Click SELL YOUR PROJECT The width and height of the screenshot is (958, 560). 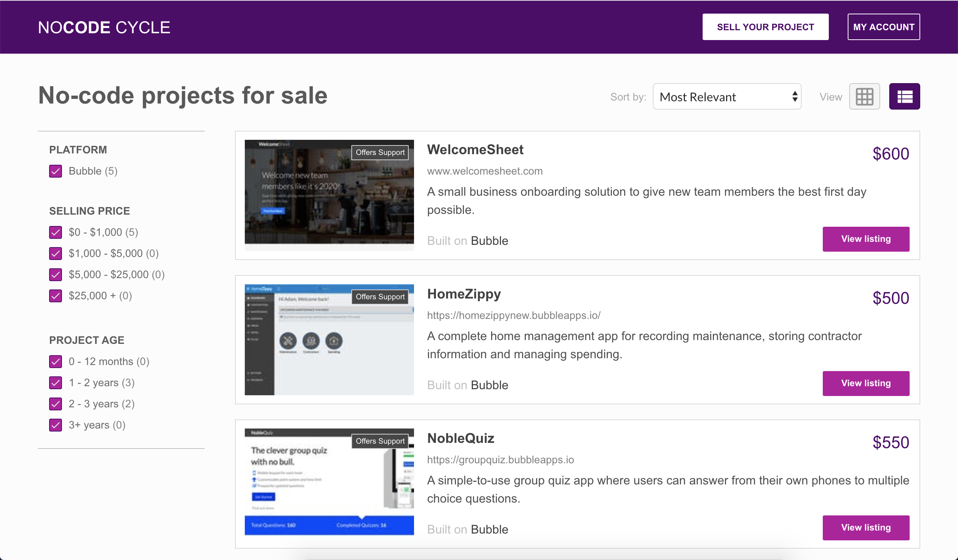point(765,26)
